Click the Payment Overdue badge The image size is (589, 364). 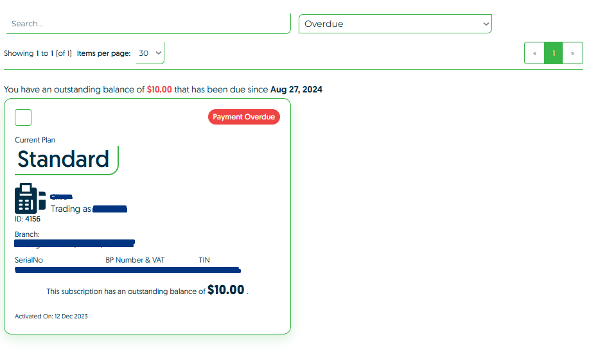tap(243, 117)
